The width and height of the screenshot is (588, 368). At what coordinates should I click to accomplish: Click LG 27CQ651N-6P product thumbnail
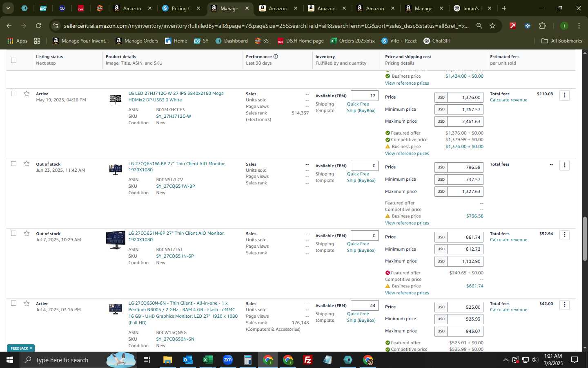click(116, 240)
